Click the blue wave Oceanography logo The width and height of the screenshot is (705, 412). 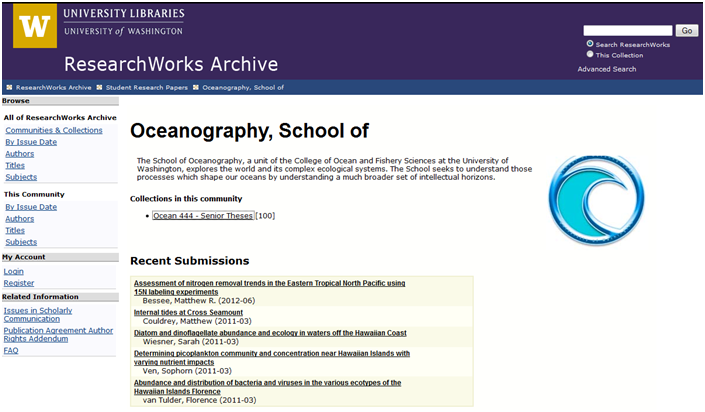(596, 200)
